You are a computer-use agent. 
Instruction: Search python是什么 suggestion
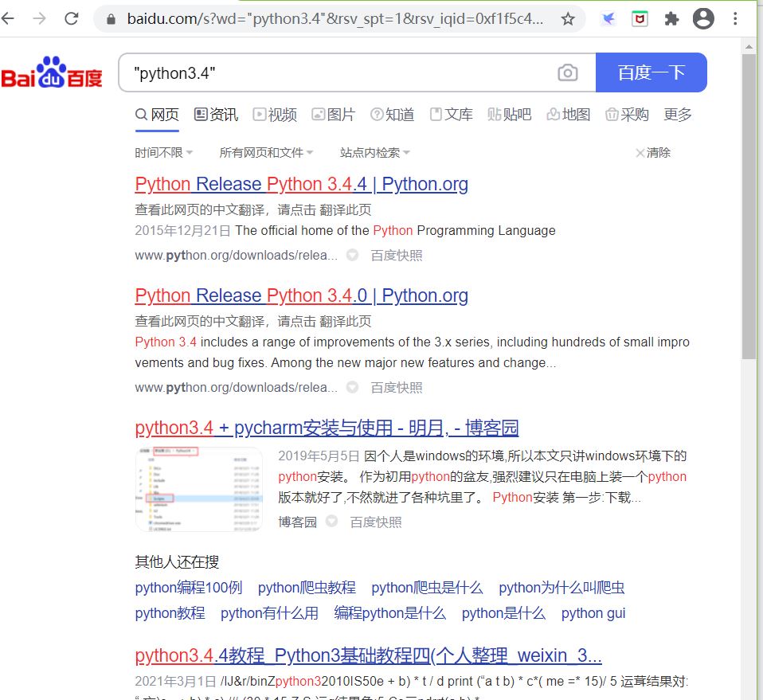click(x=503, y=613)
